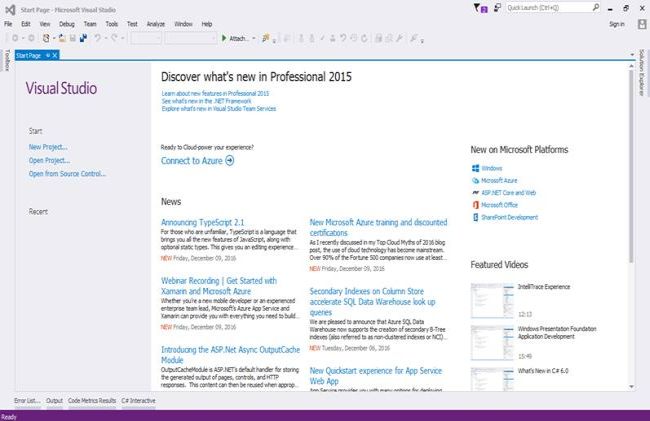Viewport: 650px width, 421px height.
Task: Click the Navigate Backward toolbar button
Action: 15,38
